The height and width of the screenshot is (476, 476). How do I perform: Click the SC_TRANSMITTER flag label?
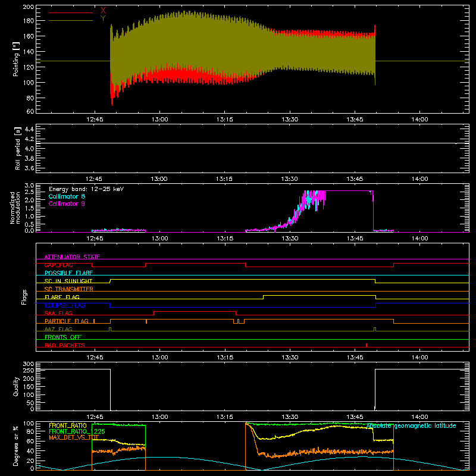(68, 289)
